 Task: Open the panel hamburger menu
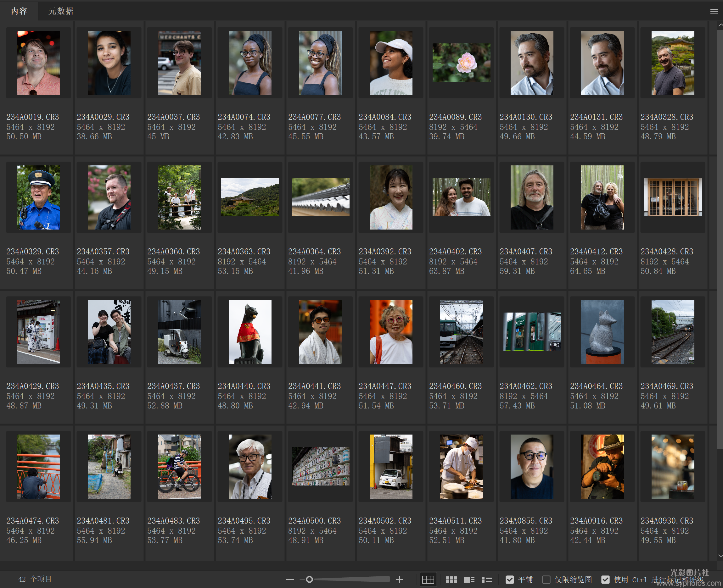coord(714,11)
